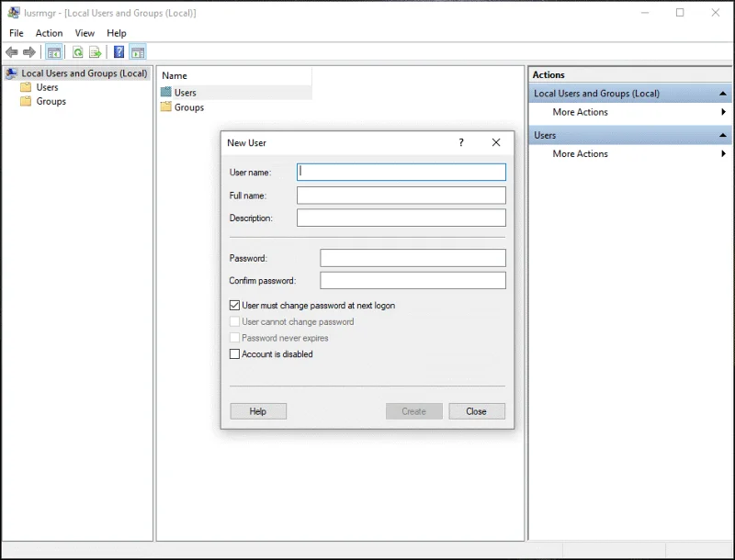Toggle Show/Hide Console Tree toolbar icon
The width and height of the screenshot is (735, 560).
[54, 52]
